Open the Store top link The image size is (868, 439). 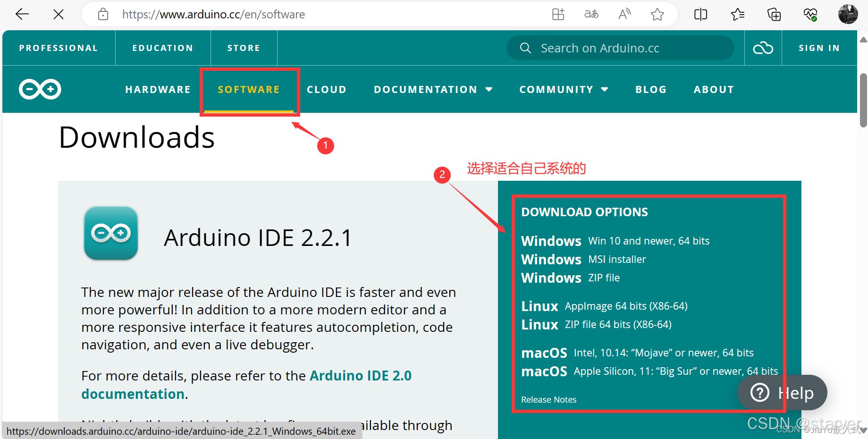244,48
